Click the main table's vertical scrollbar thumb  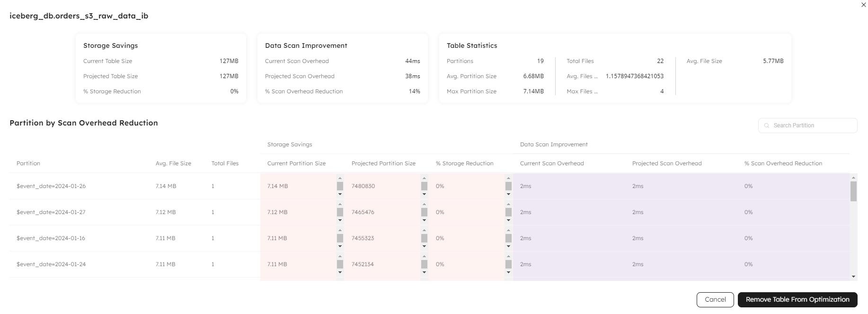click(x=853, y=191)
